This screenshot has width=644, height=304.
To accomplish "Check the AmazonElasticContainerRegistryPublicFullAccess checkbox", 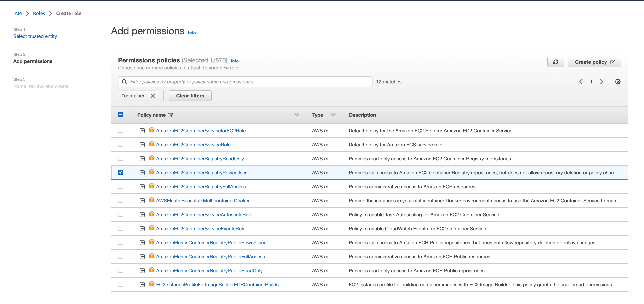I will (121, 256).
